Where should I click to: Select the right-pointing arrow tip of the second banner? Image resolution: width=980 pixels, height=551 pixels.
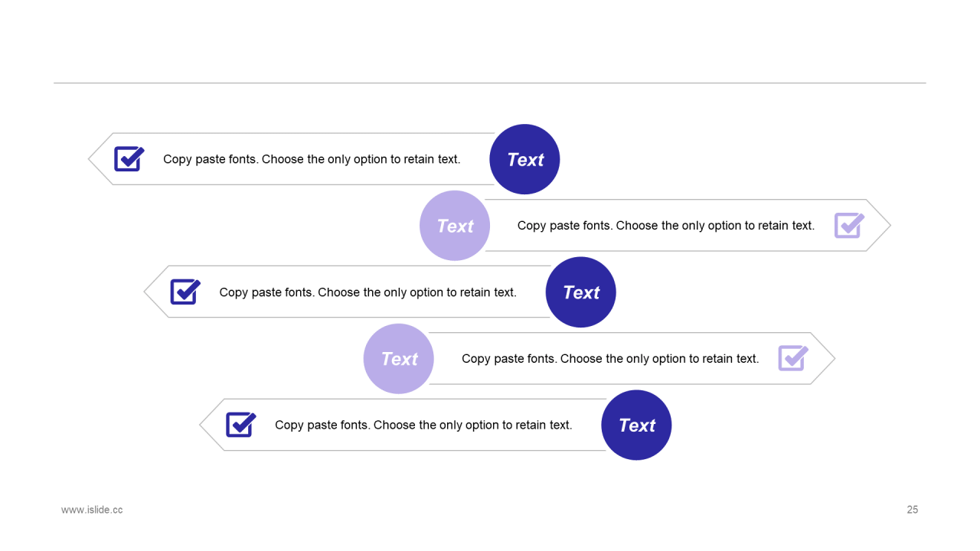(x=879, y=226)
